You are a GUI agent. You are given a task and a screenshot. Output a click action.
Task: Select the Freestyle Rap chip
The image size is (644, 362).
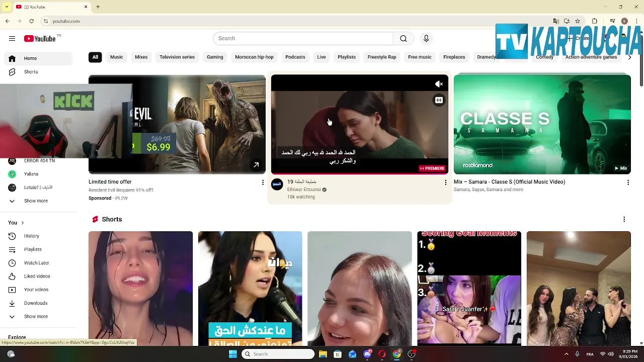click(x=382, y=57)
